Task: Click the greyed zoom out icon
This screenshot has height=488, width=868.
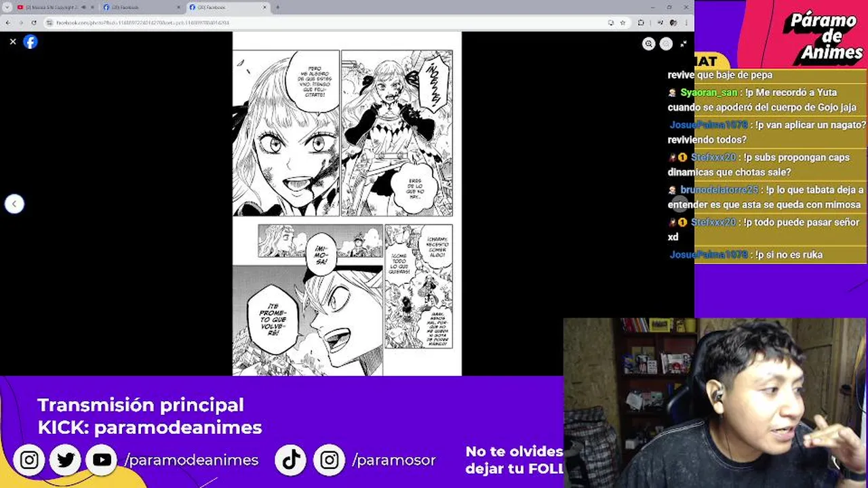Action: [x=666, y=43]
